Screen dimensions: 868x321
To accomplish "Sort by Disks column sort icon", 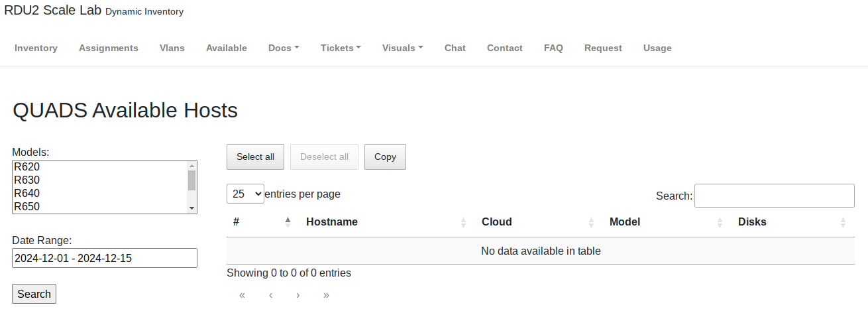I will pos(843,222).
